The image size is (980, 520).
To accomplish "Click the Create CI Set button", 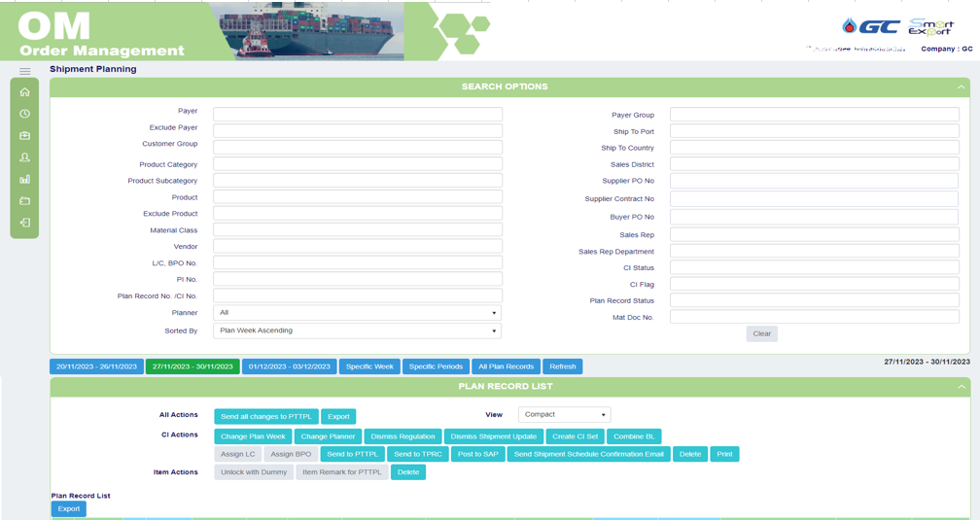I will pos(575,436).
